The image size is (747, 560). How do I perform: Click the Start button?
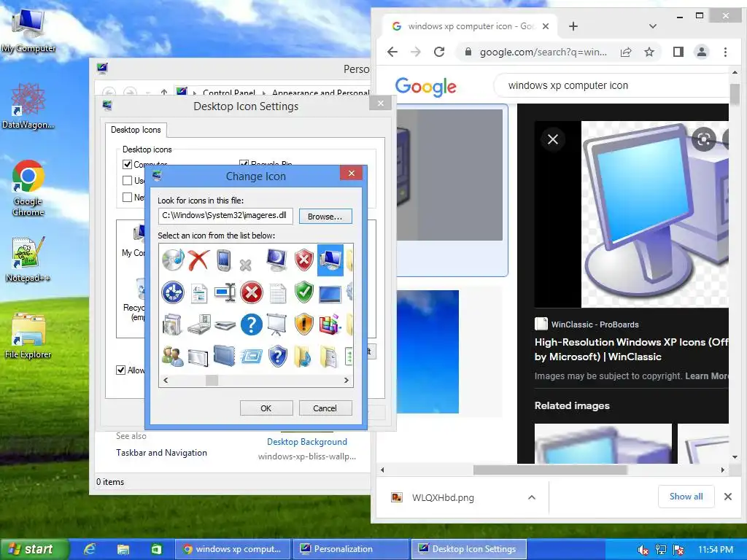tap(34, 549)
